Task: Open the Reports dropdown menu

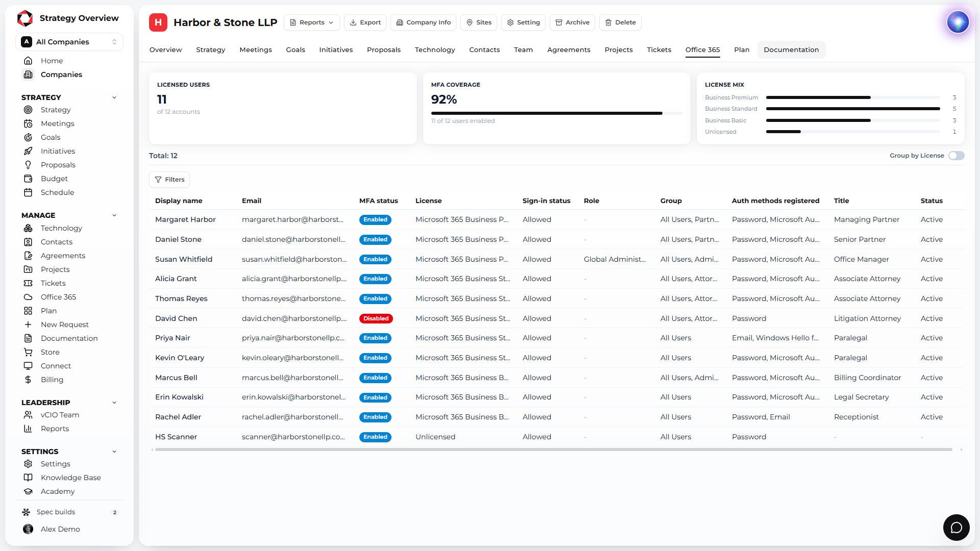Action: 311,22
